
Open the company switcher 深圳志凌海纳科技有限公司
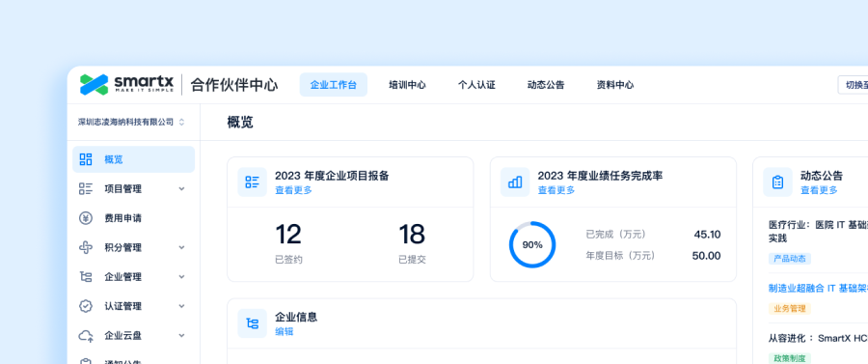point(131,122)
